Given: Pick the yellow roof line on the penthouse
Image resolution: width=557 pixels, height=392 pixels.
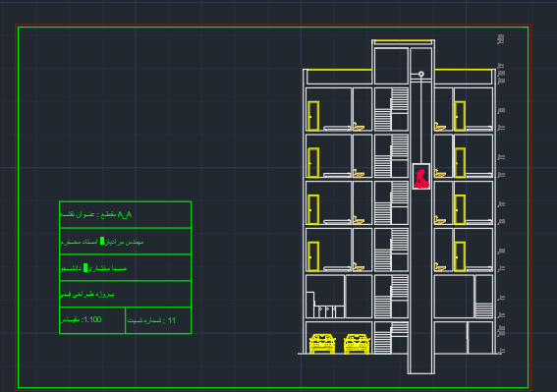Looking at the screenshot, I should (403, 41).
